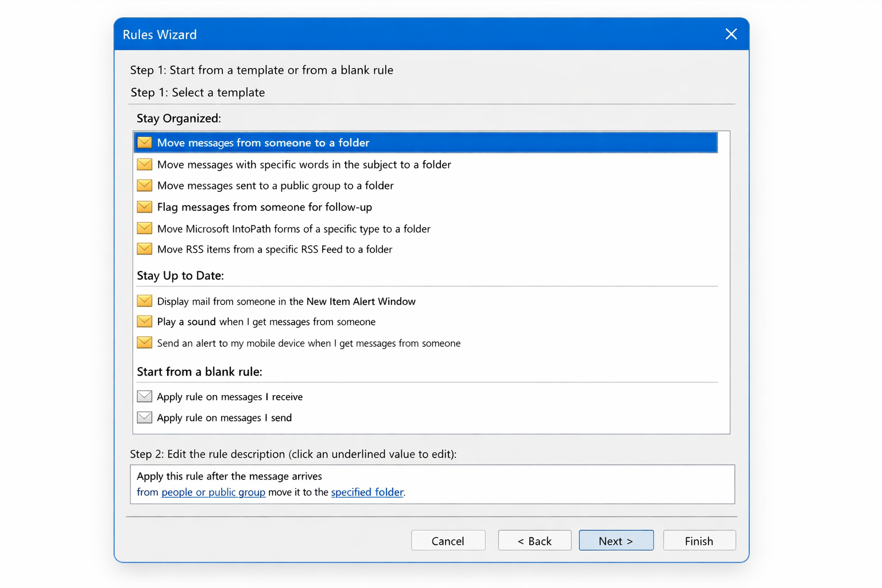
Task: Click the envelope icon beside 'Apply rule on messages I send'
Action: (144, 417)
